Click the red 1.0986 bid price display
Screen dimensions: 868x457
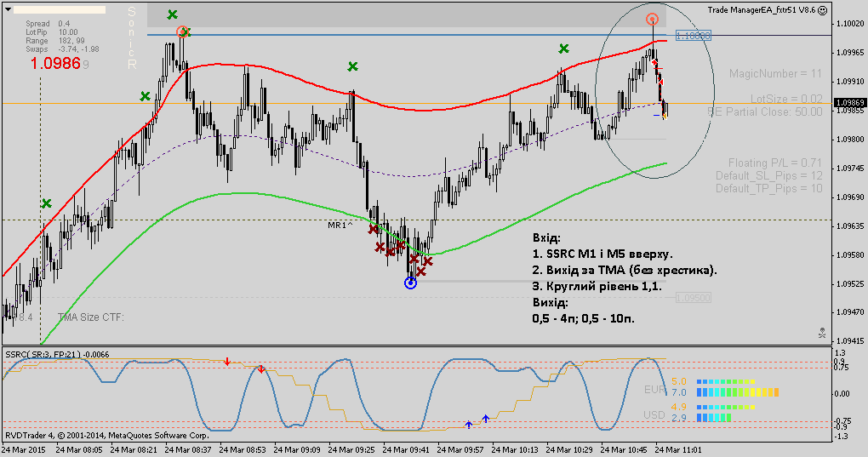pos(55,64)
